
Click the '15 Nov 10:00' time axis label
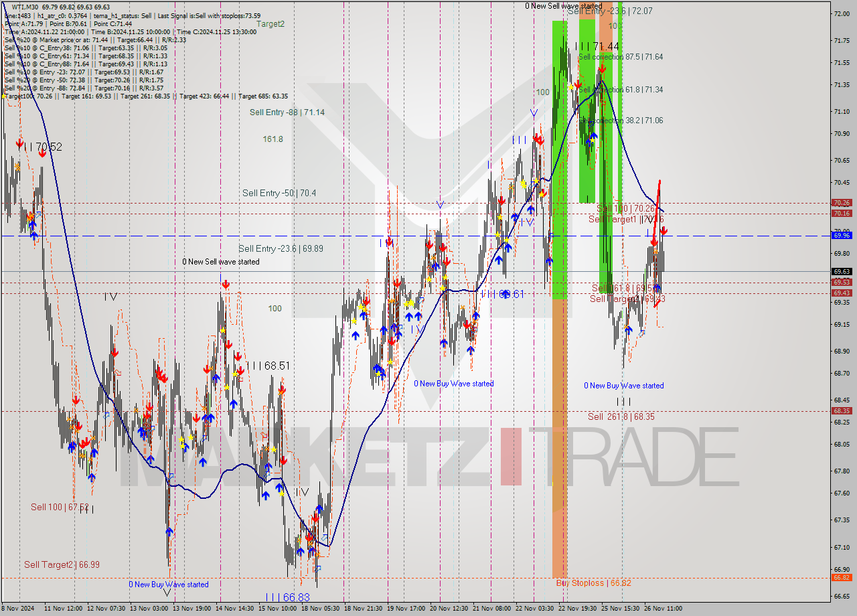(x=277, y=609)
